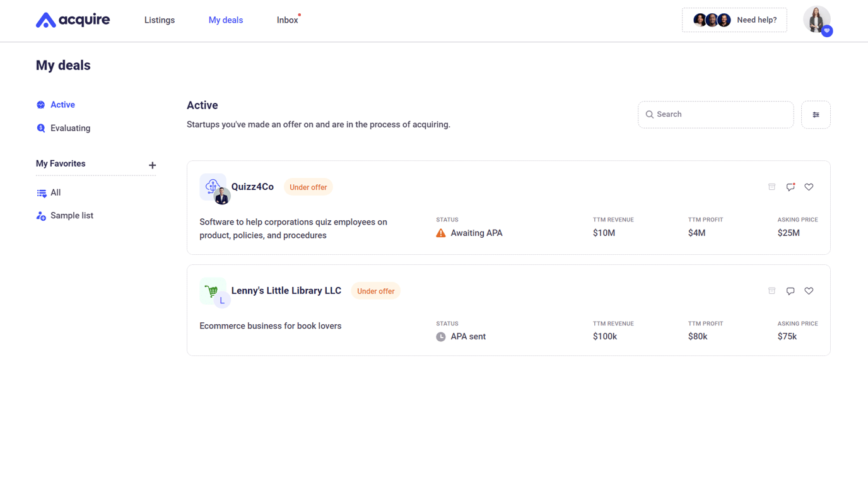This screenshot has height=487, width=868.
Task: Open messages for Quizz4Co with unread notification
Action: click(790, 187)
